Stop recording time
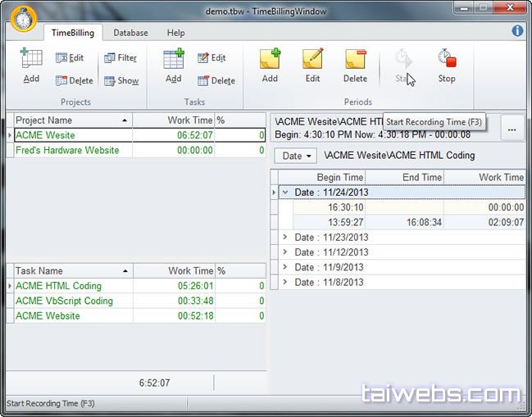Screen dimensions: 532x417 point(446,65)
